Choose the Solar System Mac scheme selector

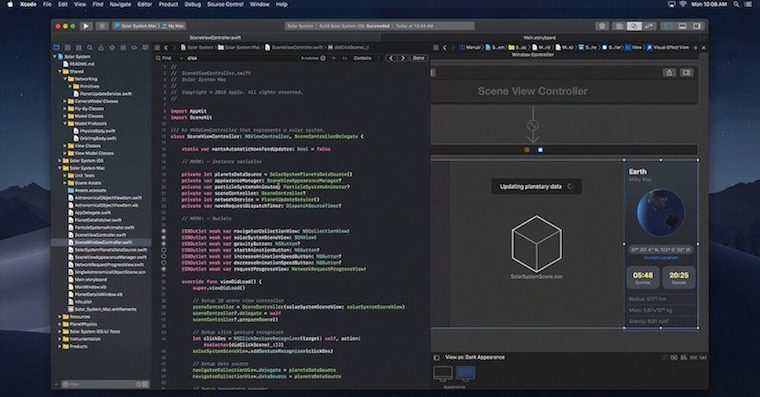tap(136, 26)
